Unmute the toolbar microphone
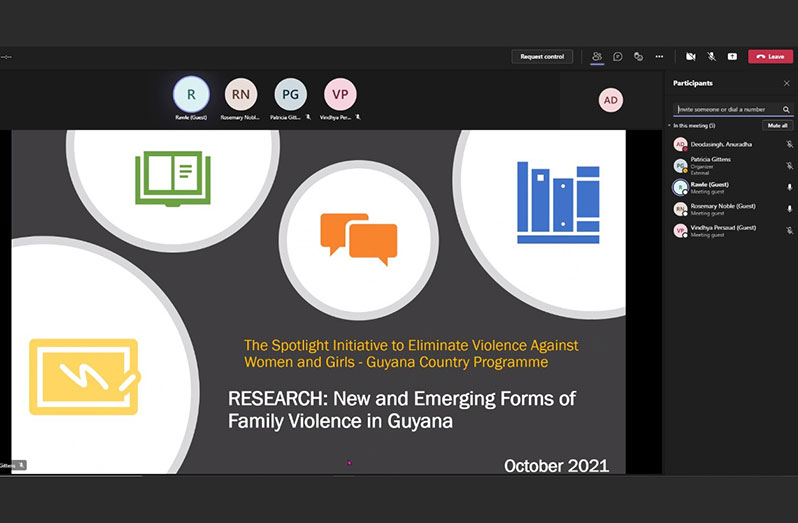798x523 pixels. click(x=711, y=56)
